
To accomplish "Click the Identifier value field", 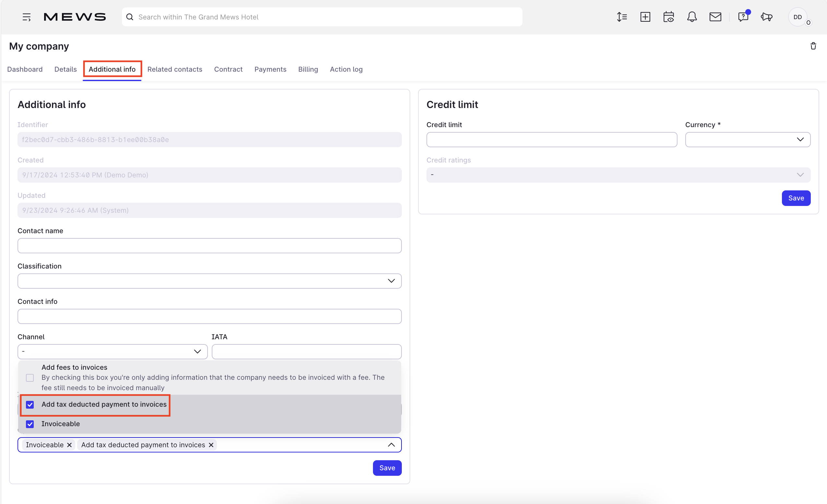I will coord(210,139).
